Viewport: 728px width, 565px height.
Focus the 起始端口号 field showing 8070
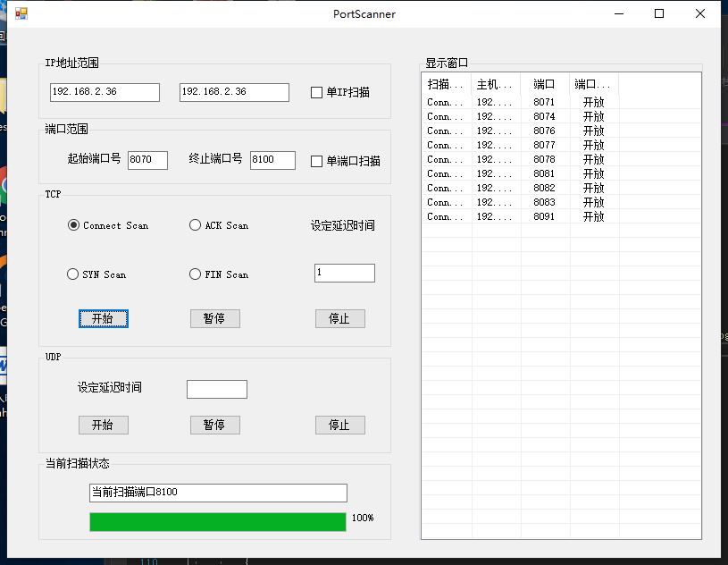coord(147,160)
